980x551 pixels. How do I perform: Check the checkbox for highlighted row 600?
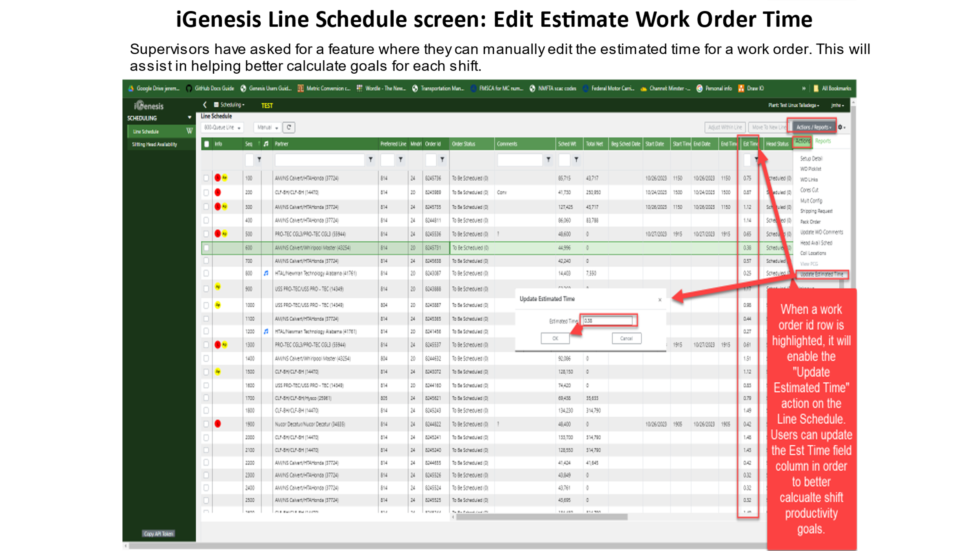coord(207,248)
